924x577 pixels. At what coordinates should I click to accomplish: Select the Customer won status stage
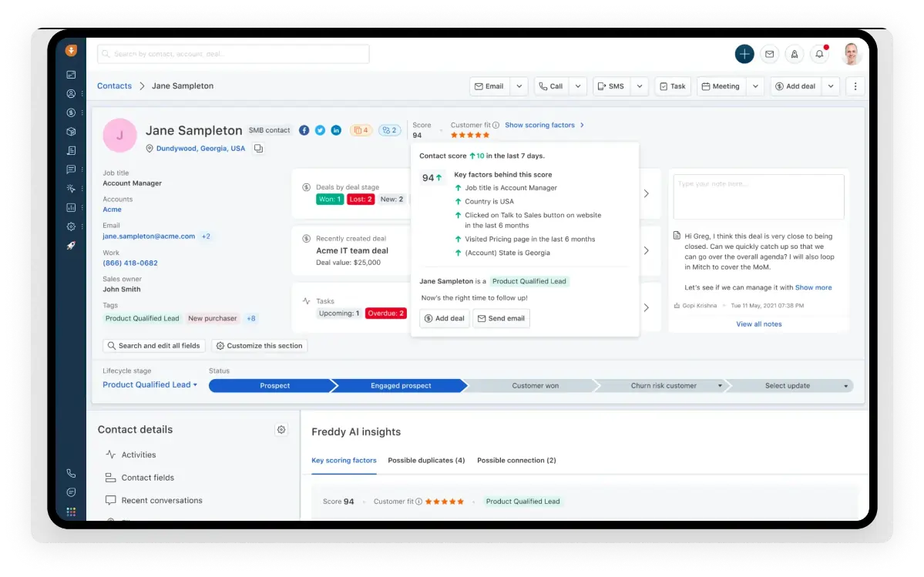(x=535, y=386)
